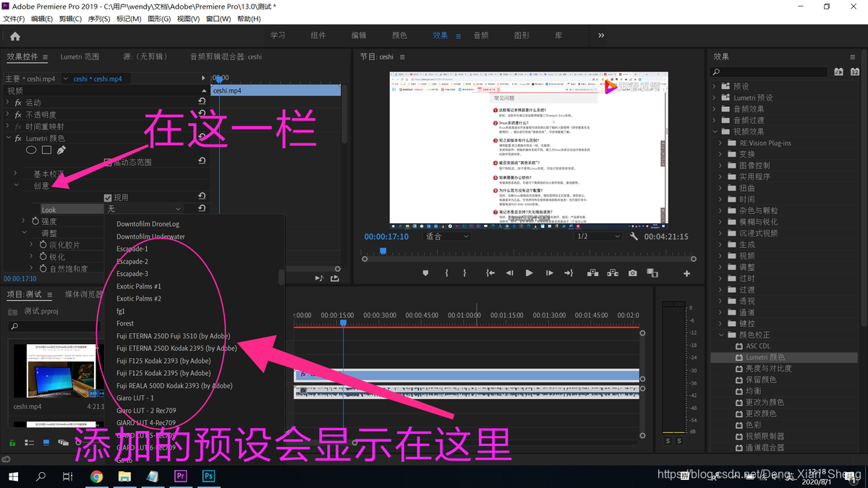This screenshot has height=488, width=868.
Task: Reset the 运动 effect
Action: coord(202,103)
